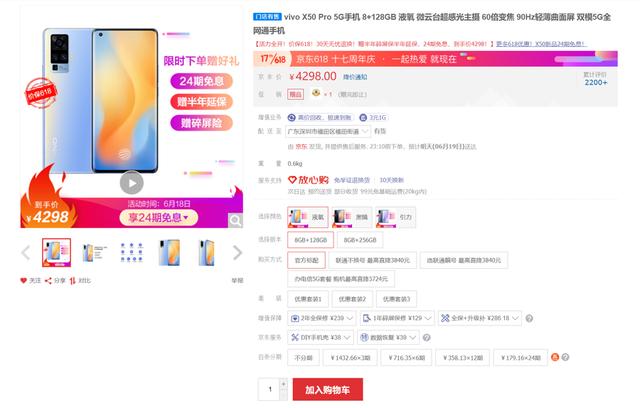Choose the black color variant swatch
640x408 pixels.
tap(352, 217)
